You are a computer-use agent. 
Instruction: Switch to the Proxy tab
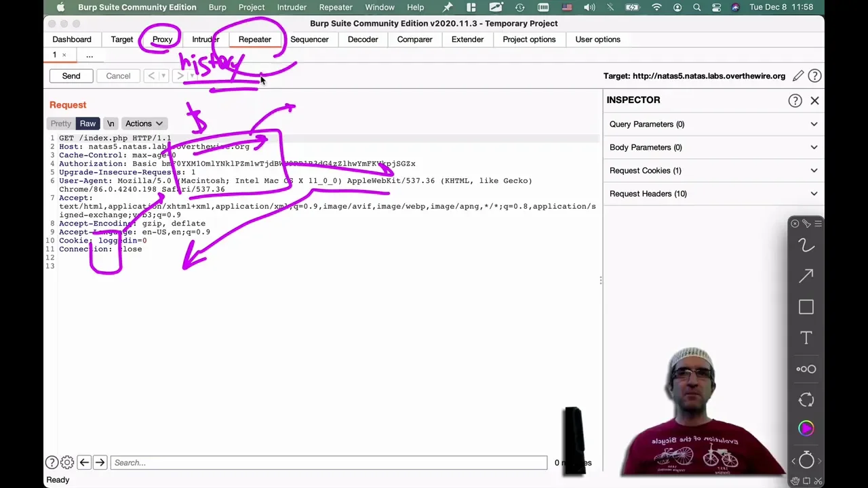(162, 39)
